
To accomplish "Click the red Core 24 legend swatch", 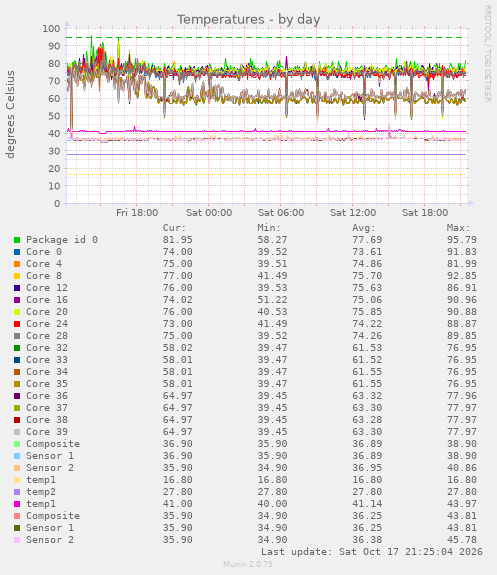I will coord(17,324).
